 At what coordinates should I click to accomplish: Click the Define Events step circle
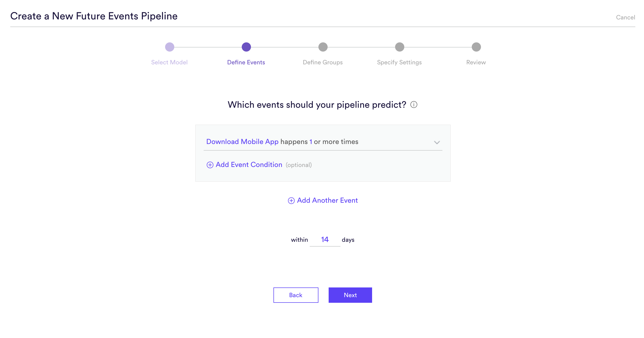[246, 47]
